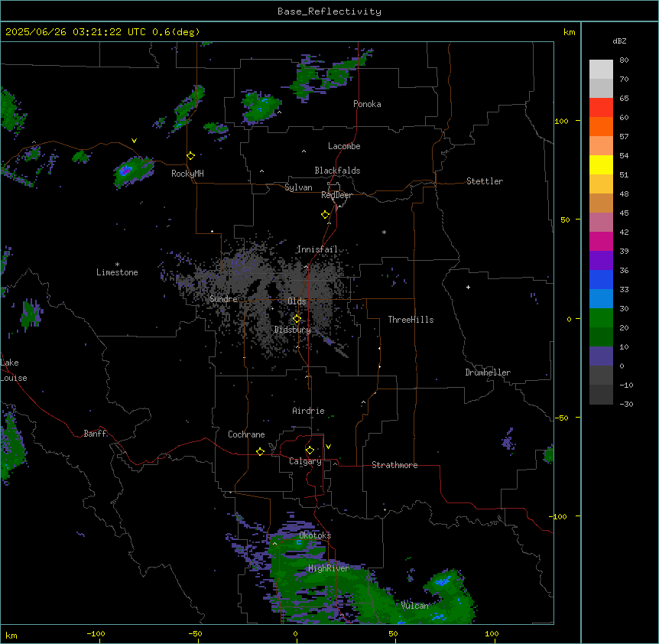Click the km unit label at top right

pos(569,32)
